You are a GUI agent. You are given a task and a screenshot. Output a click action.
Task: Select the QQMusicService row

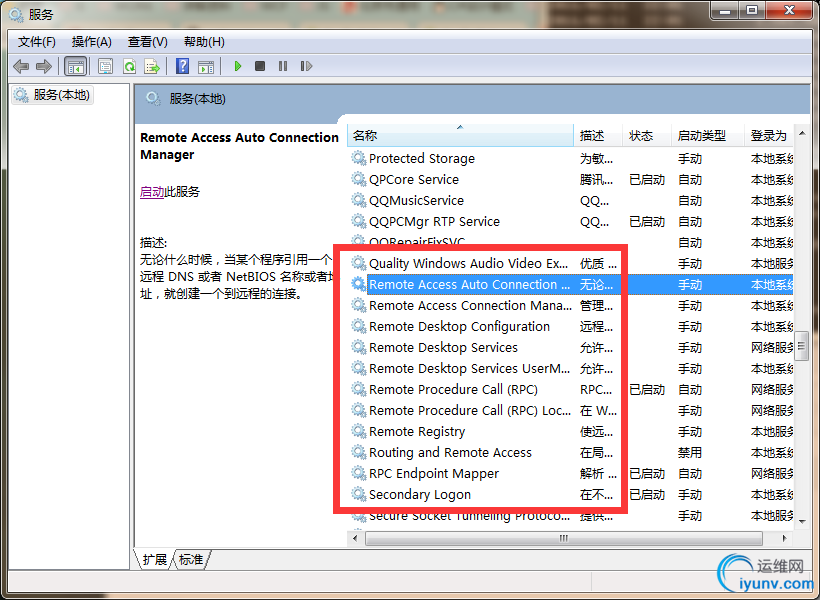click(x=571, y=200)
